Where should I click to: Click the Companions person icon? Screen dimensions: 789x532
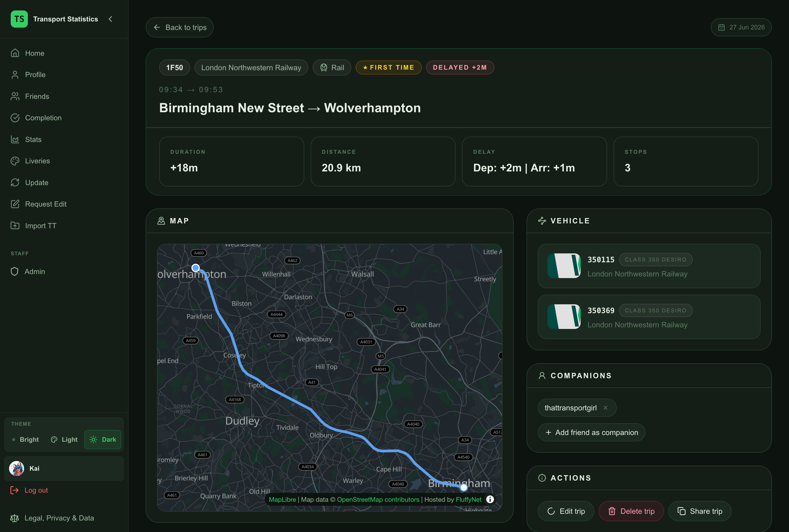pyautogui.click(x=542, y=376)
